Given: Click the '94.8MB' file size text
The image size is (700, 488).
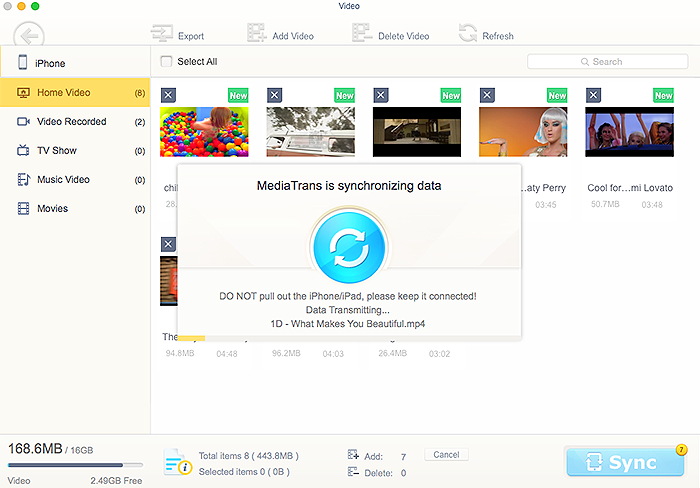Looking at the screenshot, I should click(180, 353).
